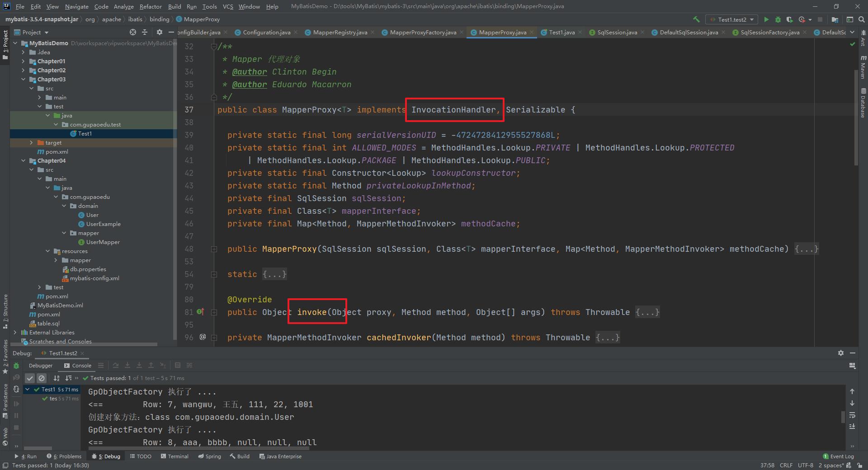Click the Rerun debug bug icon in the Debug panel

(16, 366)
